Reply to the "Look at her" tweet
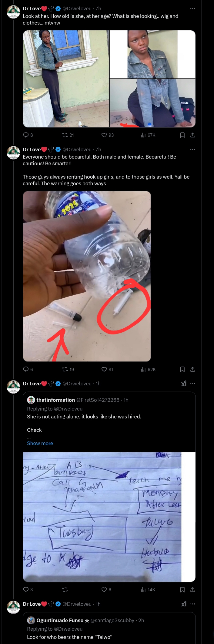Viewport: 214px width, 644px height. [x=26, y=135]
